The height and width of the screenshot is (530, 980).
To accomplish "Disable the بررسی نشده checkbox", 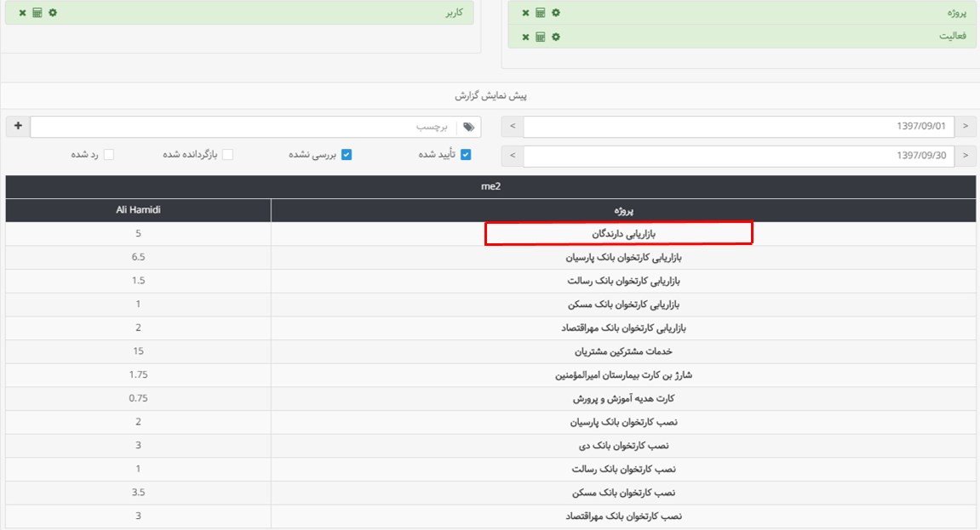I will tap(347, 154).
